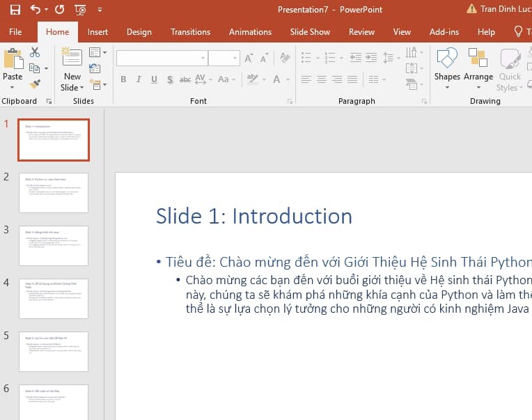Open Character Spacing options
532x420 pixels.
(x=203, y=79)
